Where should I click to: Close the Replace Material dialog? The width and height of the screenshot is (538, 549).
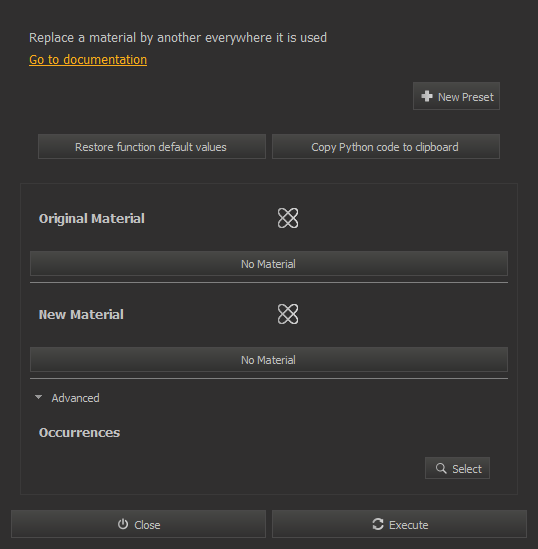[138, 524]
